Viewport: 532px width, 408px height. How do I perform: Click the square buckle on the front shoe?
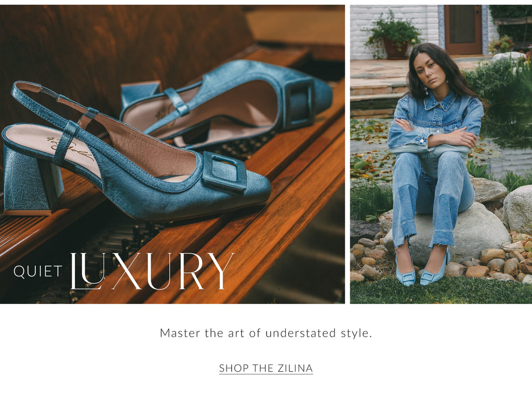click(x=224, y=173)
